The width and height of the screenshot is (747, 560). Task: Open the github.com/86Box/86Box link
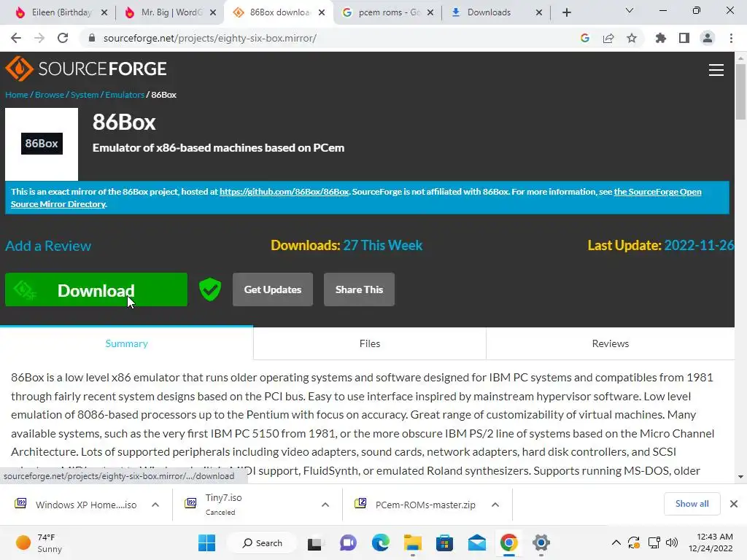[285, 192]
